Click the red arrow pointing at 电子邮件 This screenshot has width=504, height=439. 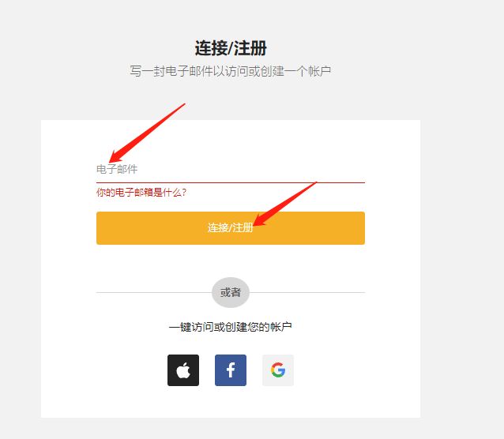pyautogui.click(x=147, y=133)
